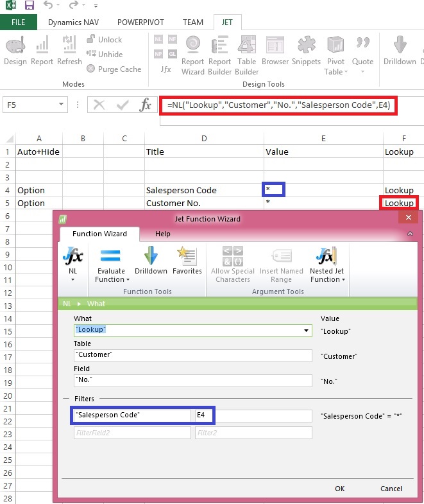Open the Evaluate Function dropdown

point(112,265)
